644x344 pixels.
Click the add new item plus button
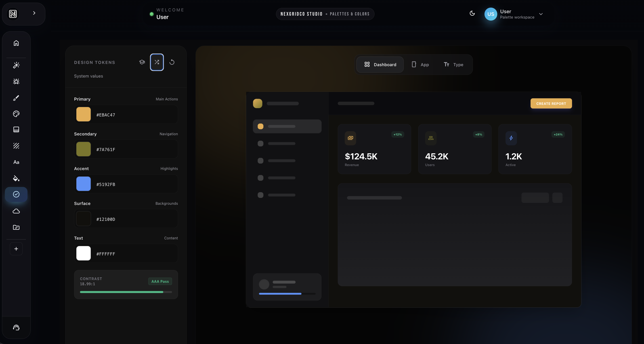pos(16,248)
